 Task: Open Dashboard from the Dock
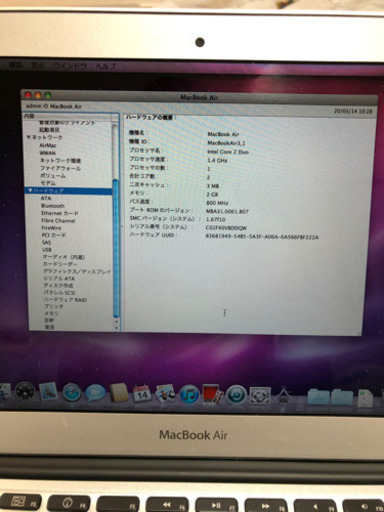(25, 391)
